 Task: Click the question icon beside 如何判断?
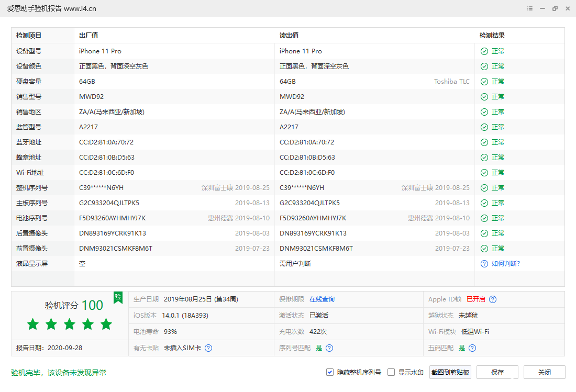[x=484, y=264]
